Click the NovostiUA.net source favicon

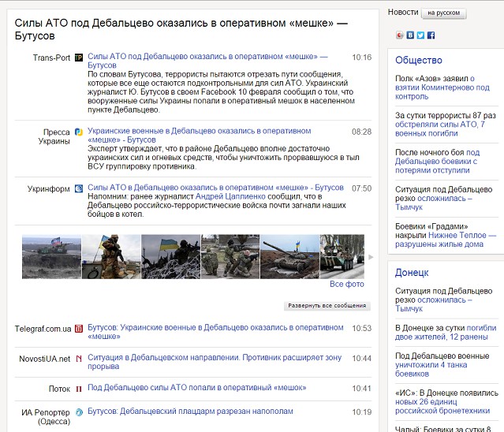coord(79,359)
